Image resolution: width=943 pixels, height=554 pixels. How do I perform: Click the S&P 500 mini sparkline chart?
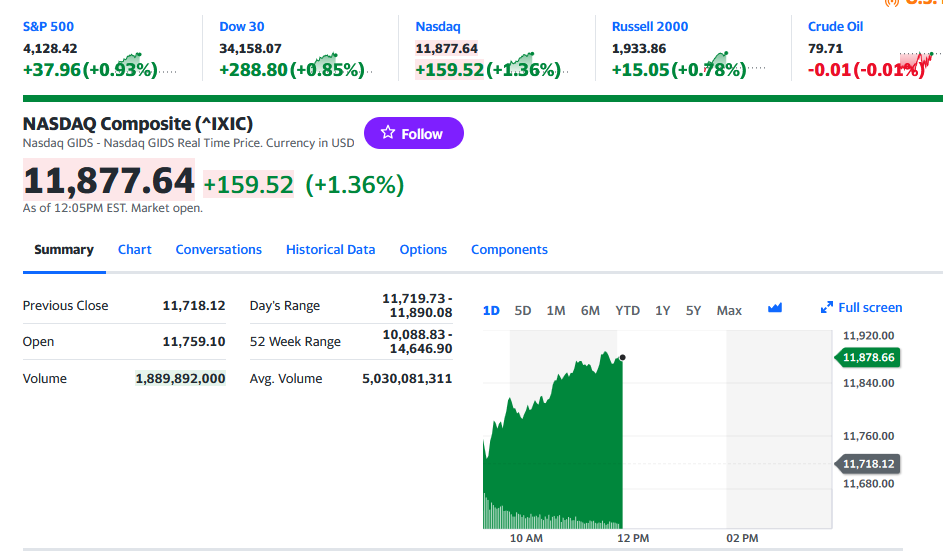tap(147, 64)
